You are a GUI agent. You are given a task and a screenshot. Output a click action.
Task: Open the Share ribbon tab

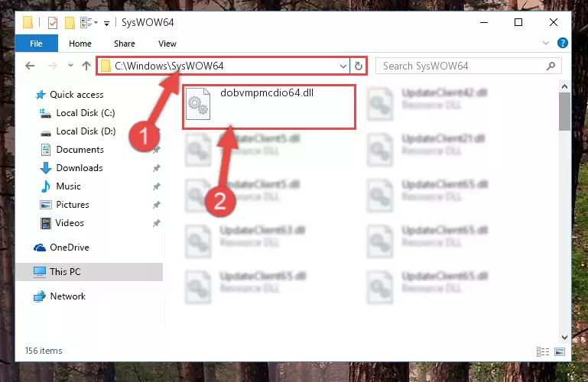(x=124, y=44)
